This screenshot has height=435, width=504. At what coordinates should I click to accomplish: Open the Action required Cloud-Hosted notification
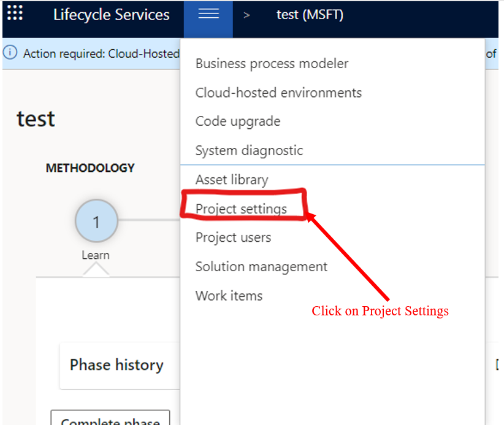pos(101,53)
